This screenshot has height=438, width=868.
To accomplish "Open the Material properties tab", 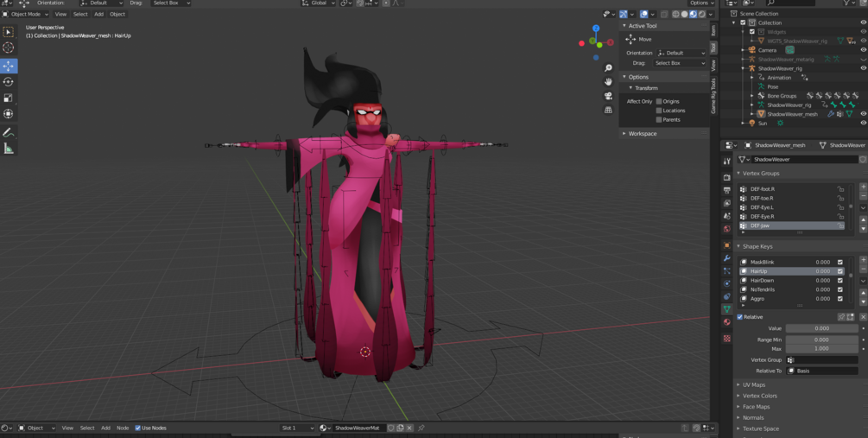I will pyautogui.click(x=727, y=321).
